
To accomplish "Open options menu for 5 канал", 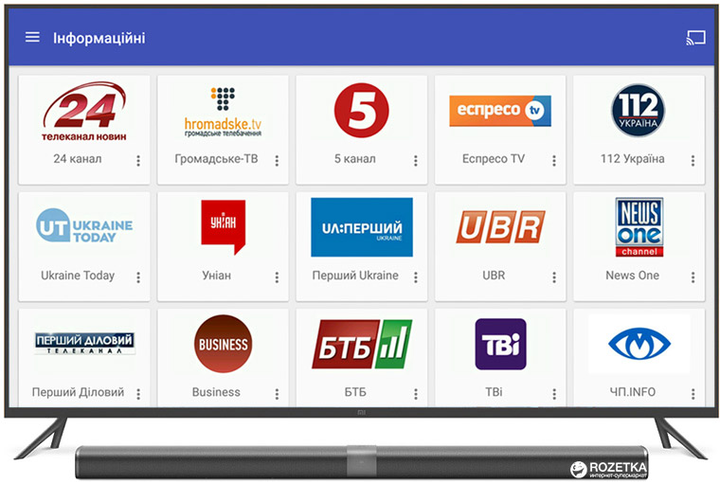I will [416, 160].
